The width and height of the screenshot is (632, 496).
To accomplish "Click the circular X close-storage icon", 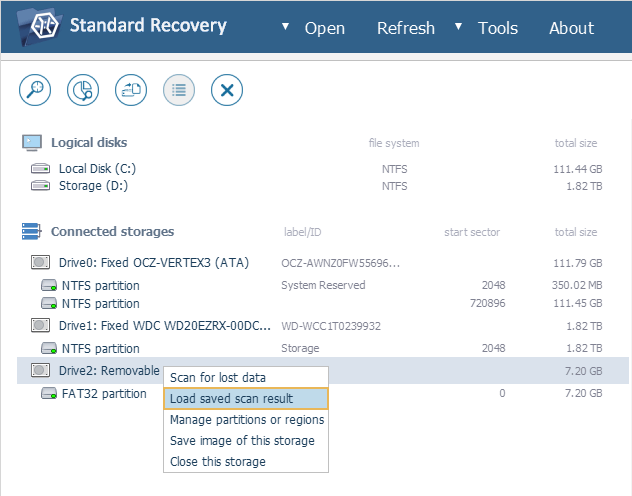I will coord(227,90).
